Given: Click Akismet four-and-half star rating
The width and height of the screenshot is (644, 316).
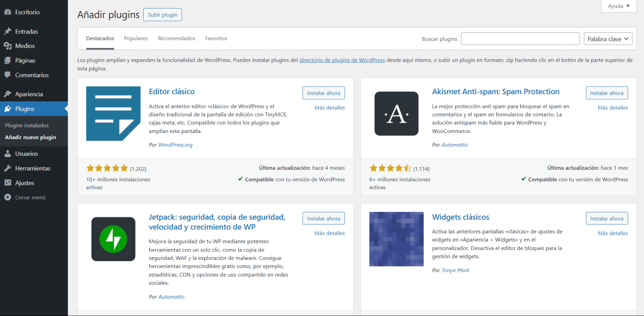Looking at the screenshot, I should tap(390, 168).
